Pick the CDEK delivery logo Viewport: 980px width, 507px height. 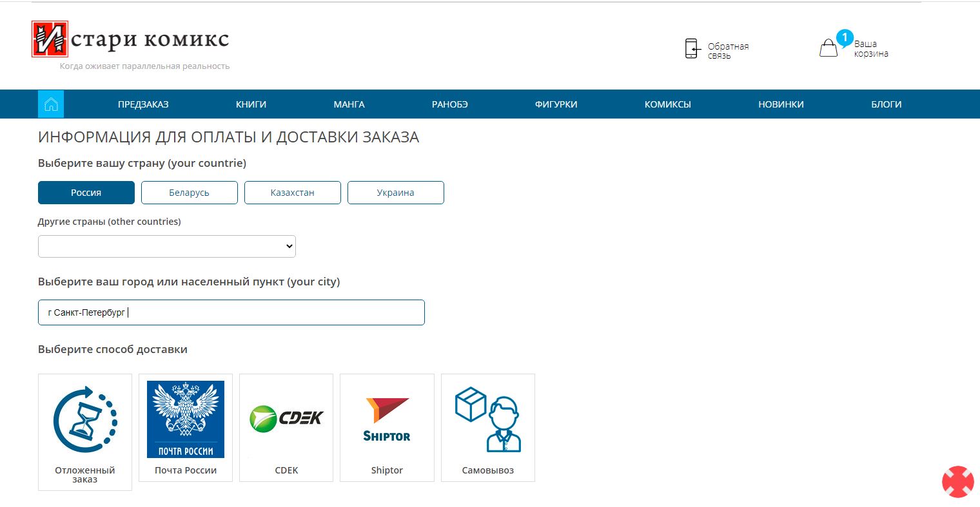[286, 418]
